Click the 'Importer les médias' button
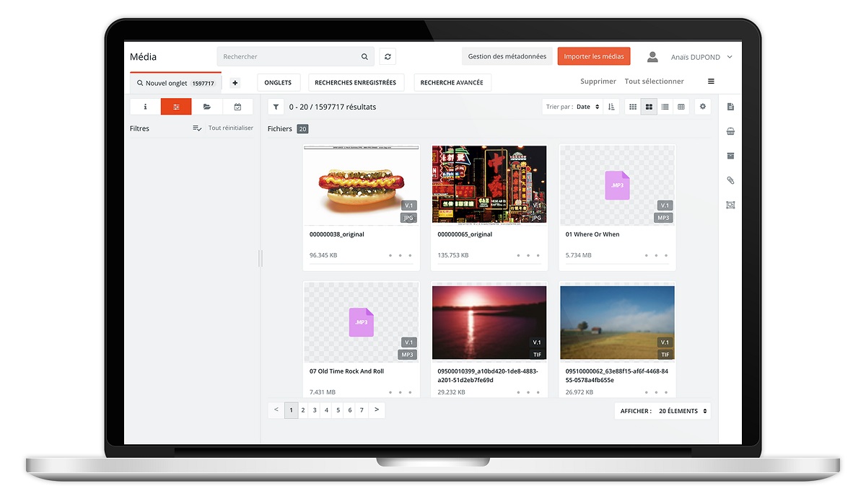Viewport: 866px width, 504px height. (594, 57)
